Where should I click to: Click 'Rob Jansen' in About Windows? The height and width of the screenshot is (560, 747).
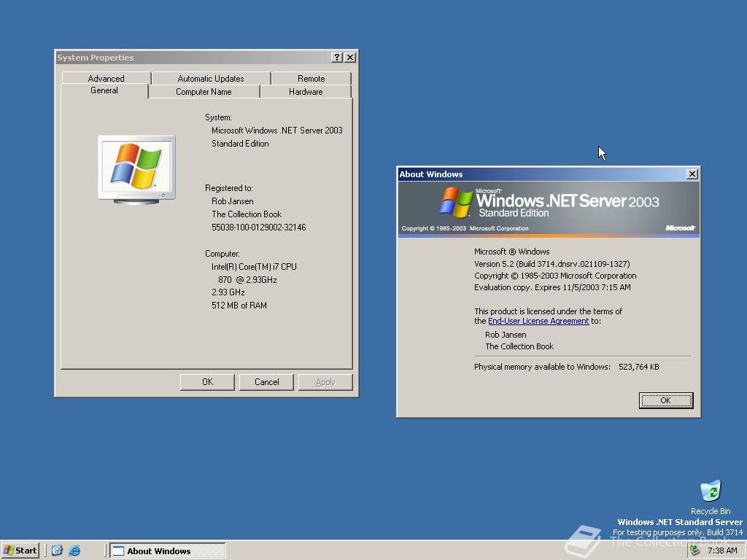[x=506, y=335]
